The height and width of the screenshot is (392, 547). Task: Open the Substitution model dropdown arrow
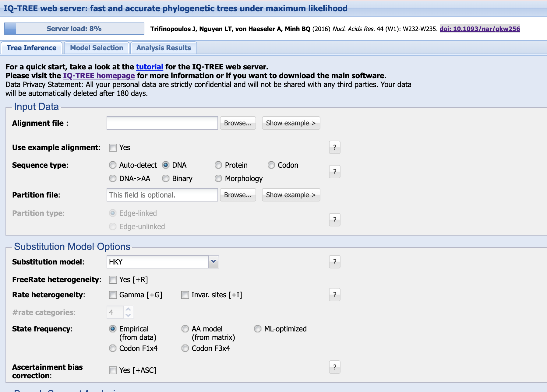[214, 262]
